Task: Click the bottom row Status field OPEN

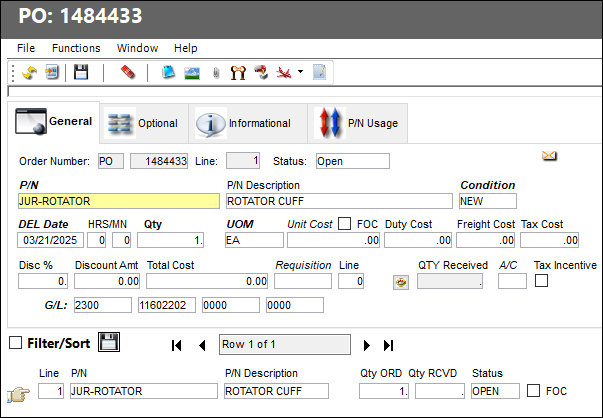Action: [x=495, y=391]
